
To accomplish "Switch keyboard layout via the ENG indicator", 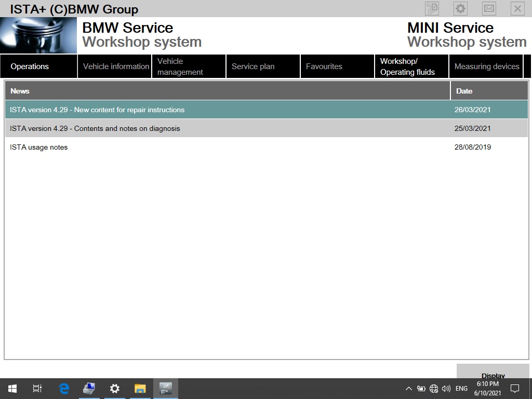I will pyautogui.click(x=461, y=388).
